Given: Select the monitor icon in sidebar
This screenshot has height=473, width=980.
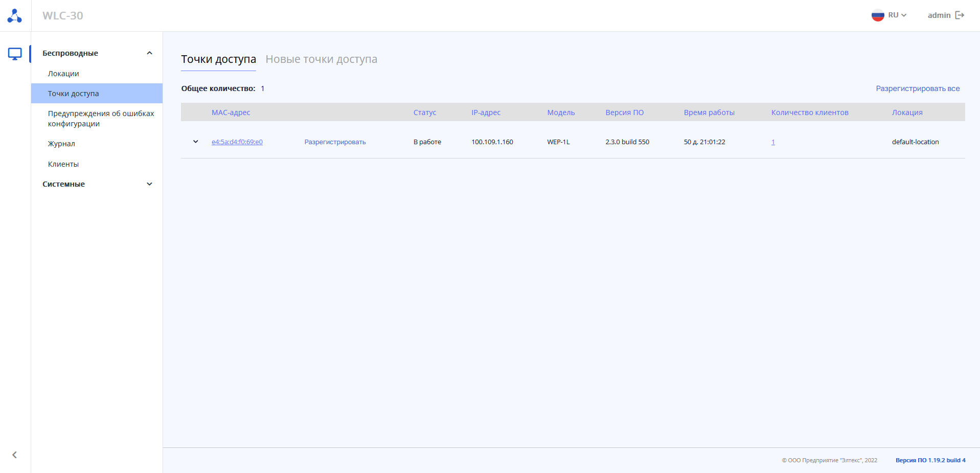Looking at the screenshot, I should coord(15,54).
